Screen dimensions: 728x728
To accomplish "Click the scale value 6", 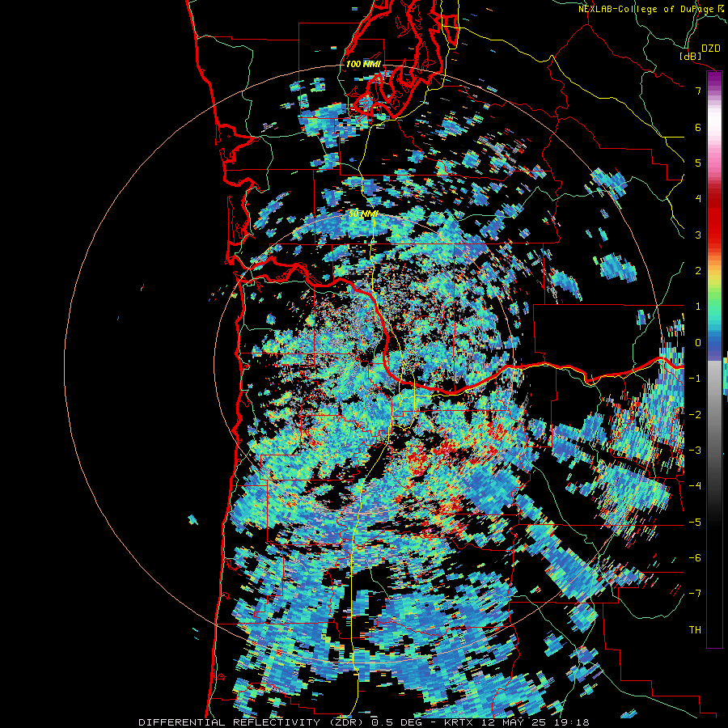I will 698,127.
